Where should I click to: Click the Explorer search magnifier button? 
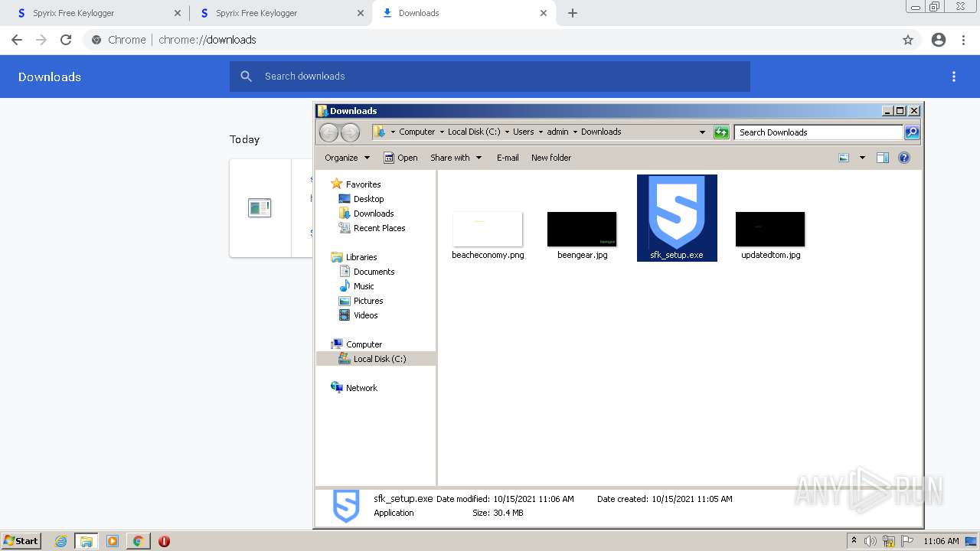[911, 132]
